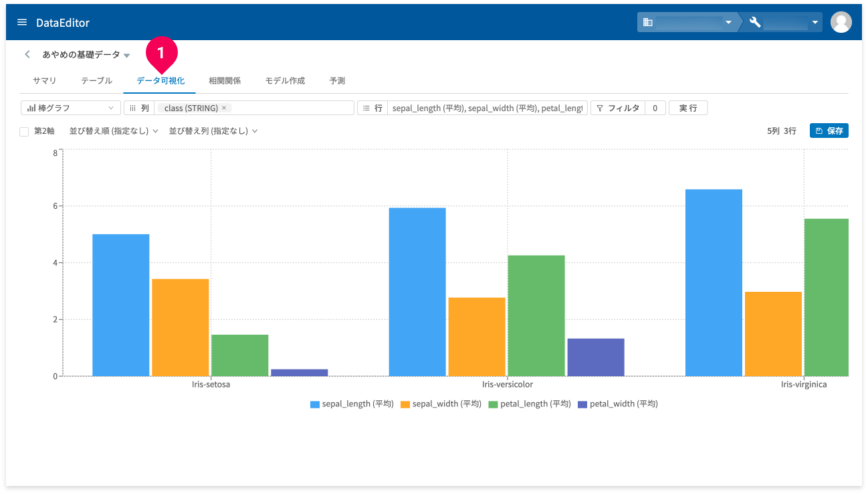
Task: Click the DataEditor title link
Action: pos(63,23)
